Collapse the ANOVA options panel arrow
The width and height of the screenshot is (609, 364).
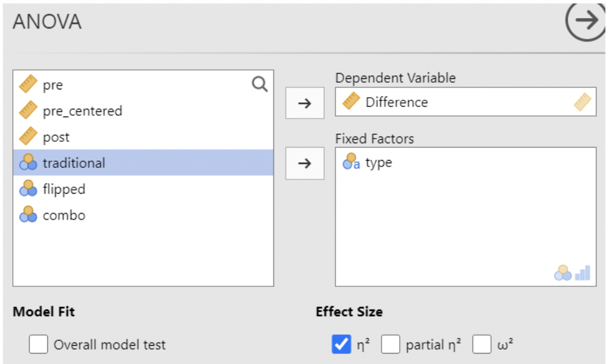coord(585,21)
